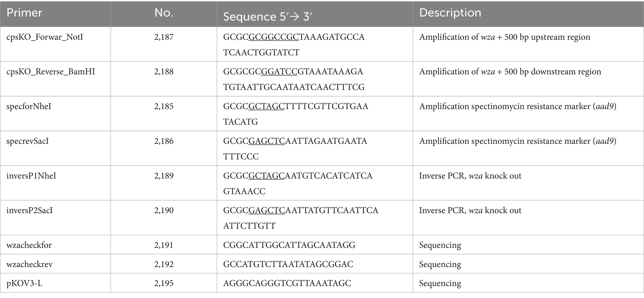Click primer number 2,187
644x298 pixels.
click(164, 37)
